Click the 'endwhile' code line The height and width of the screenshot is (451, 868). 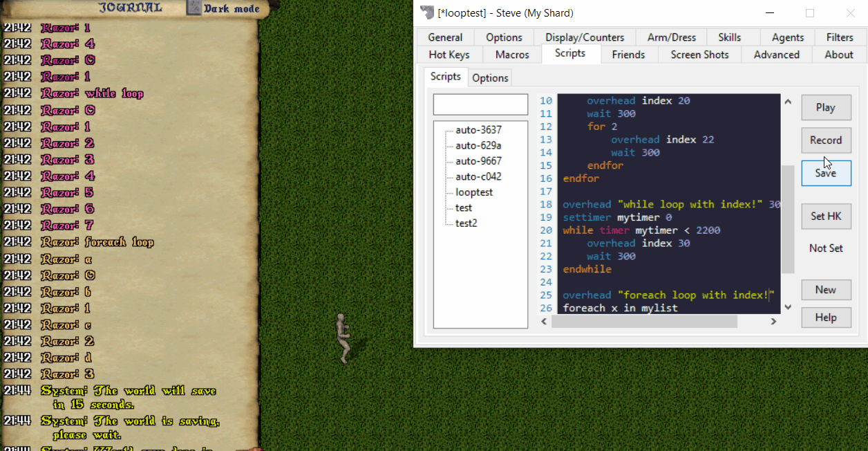point(587,269)
